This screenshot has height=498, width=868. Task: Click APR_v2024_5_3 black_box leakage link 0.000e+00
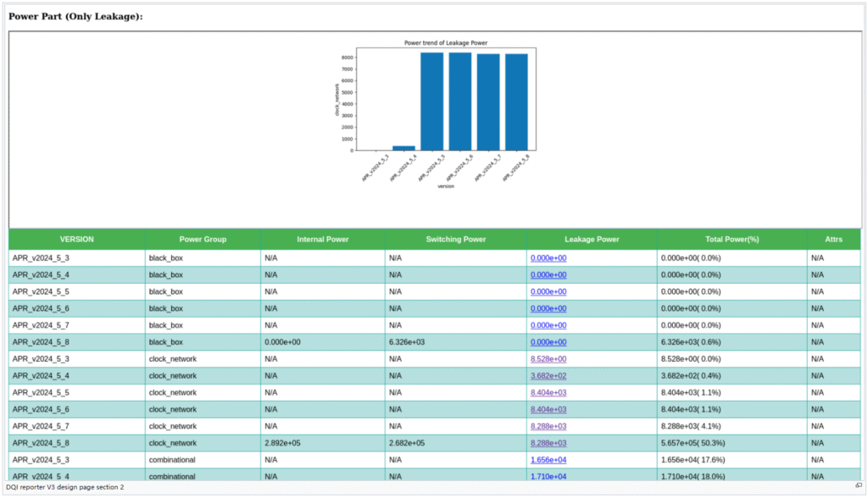click(548, 258)
